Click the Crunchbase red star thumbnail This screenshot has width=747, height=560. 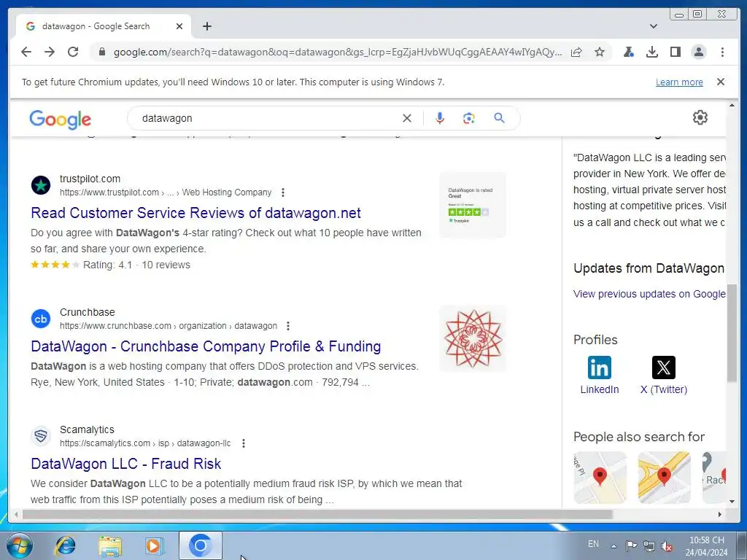473,338
